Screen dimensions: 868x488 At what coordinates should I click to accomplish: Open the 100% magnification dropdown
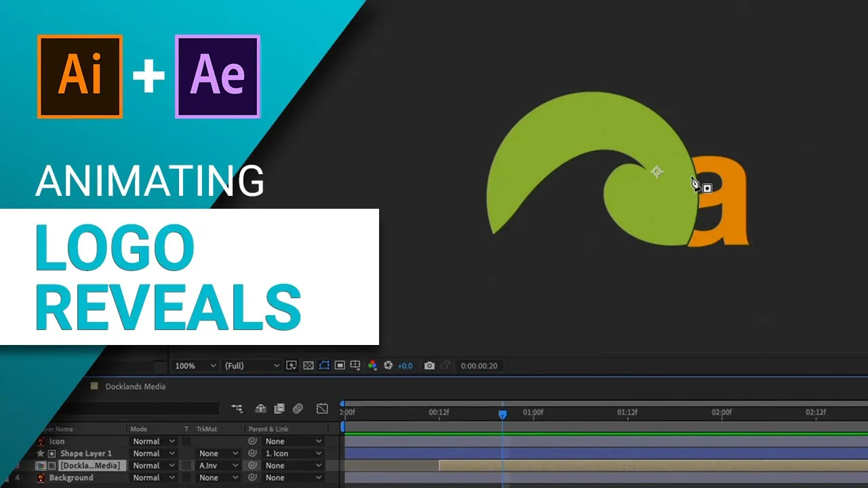coord(195,365)
